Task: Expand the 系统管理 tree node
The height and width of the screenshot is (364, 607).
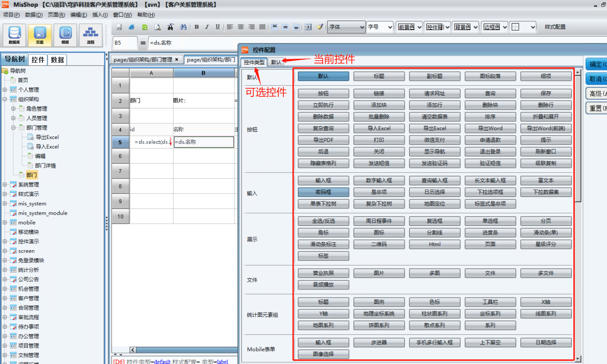Action: [x=5, y=184]
